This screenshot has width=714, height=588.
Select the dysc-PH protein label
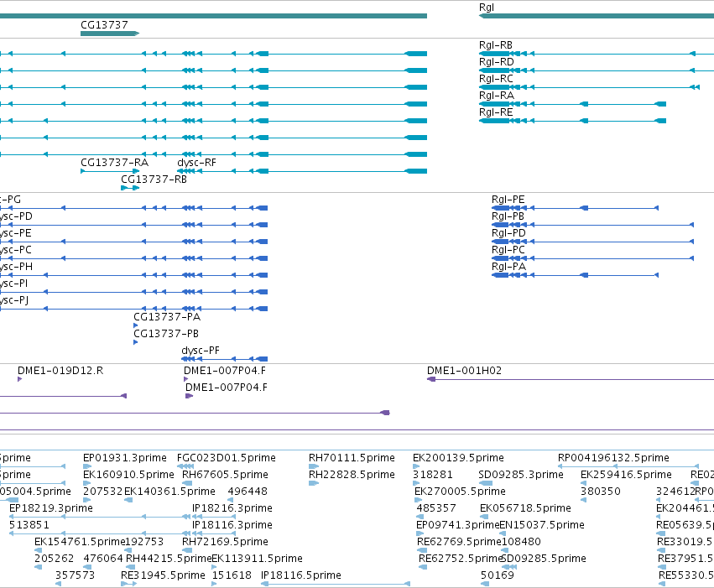tap(16, 267)
